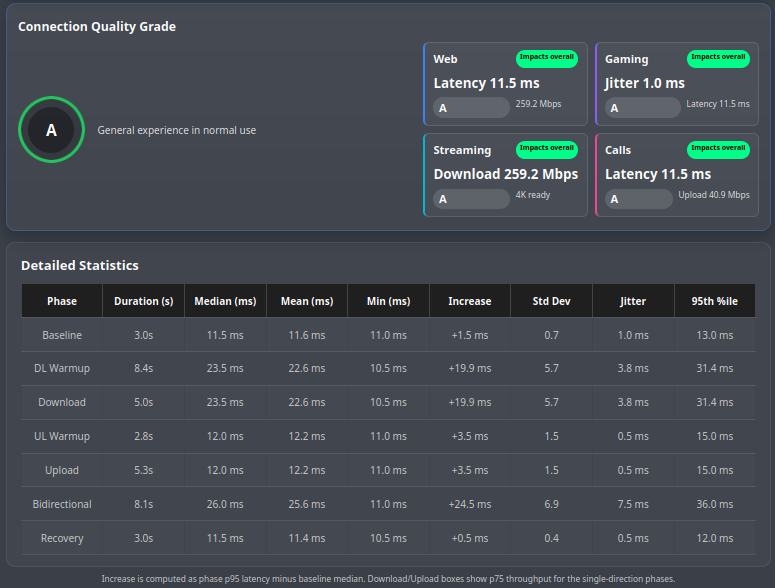The width and height of the screenshot is (775, 588).
Task: Select the Baseline phase row label
Action: [x=62, y=335]
